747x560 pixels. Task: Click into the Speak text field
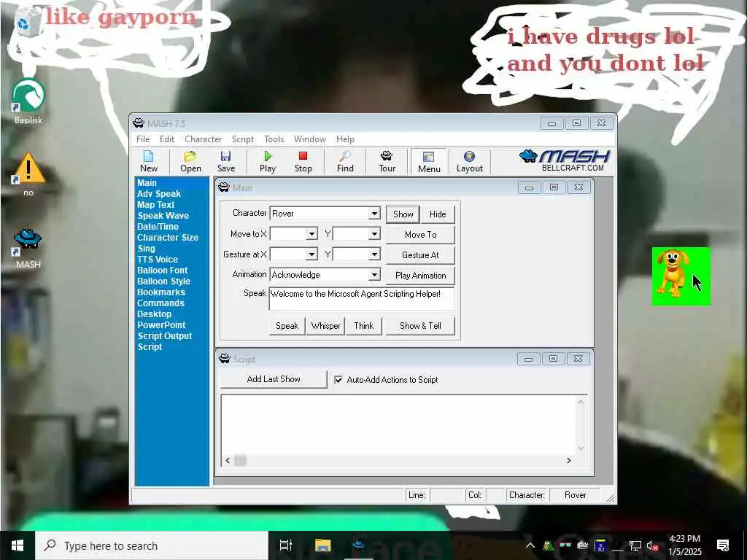point(362,298)
